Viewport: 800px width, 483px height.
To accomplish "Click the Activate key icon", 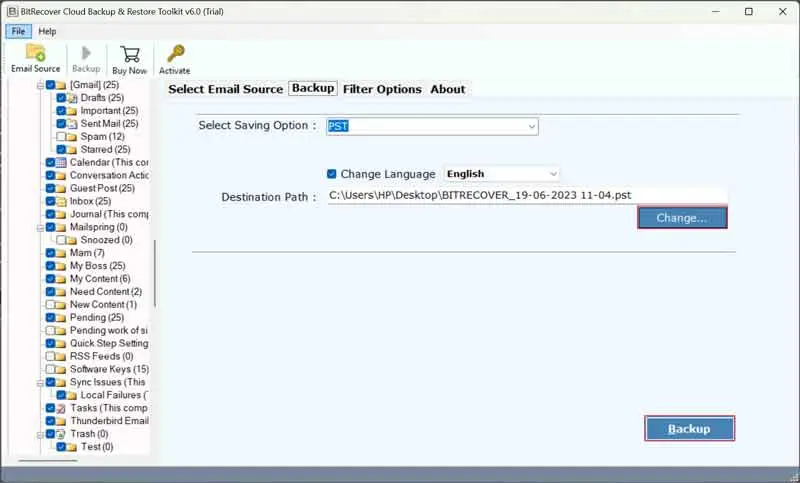I will click(174, 54).
